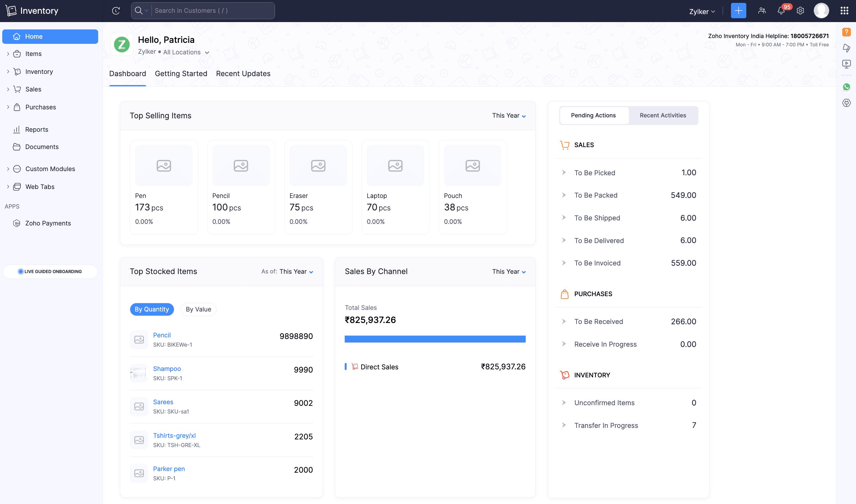Open the recent history clock icon

[116, 11]
